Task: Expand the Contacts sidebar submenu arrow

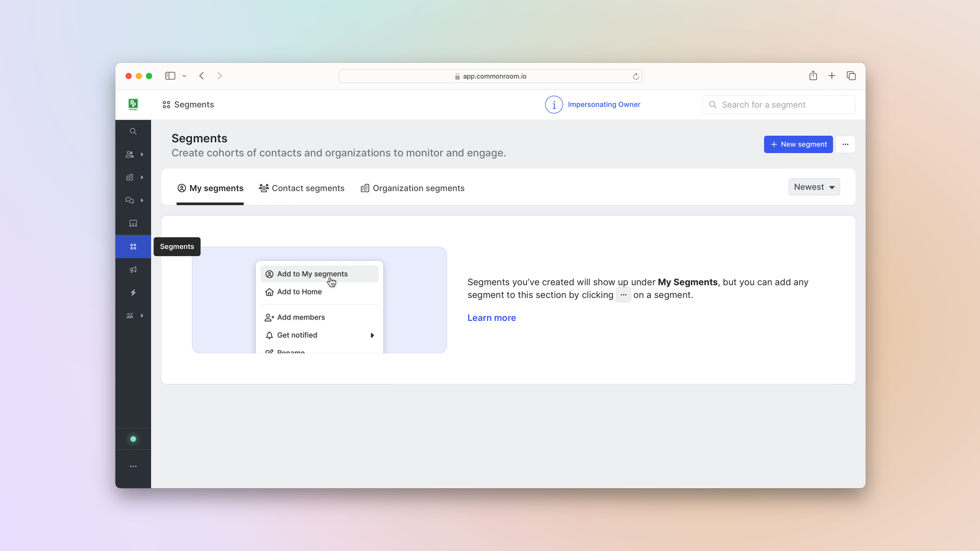Action: 142,154
